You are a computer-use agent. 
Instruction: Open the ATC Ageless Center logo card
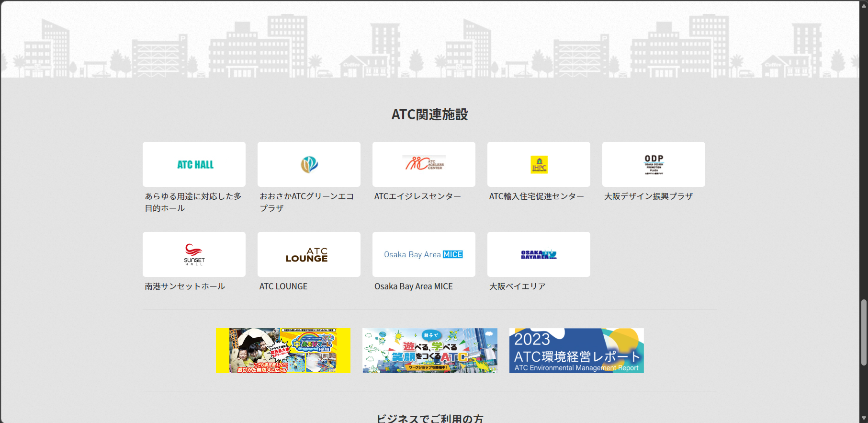[424, 164]
